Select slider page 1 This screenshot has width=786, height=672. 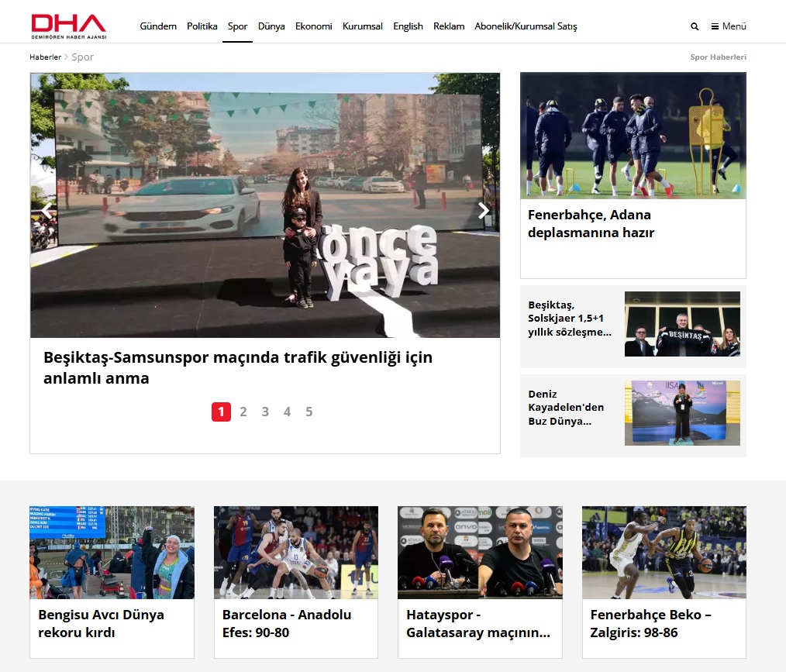[221, 412]
